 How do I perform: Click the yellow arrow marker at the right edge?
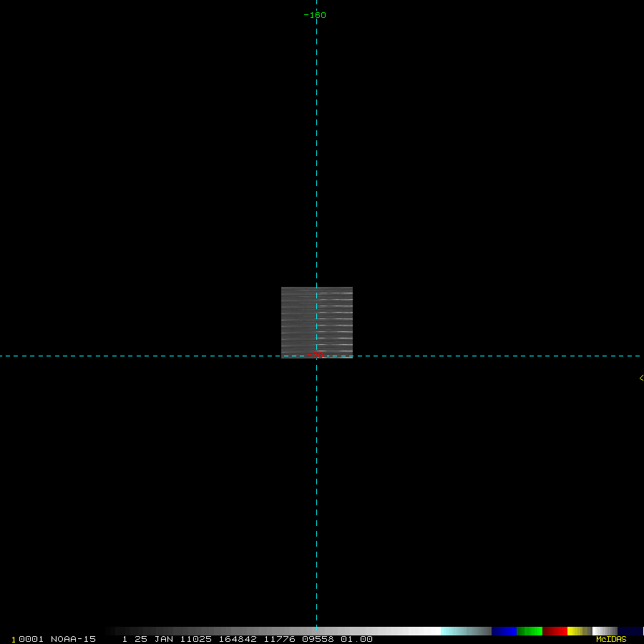click(641, 378)
